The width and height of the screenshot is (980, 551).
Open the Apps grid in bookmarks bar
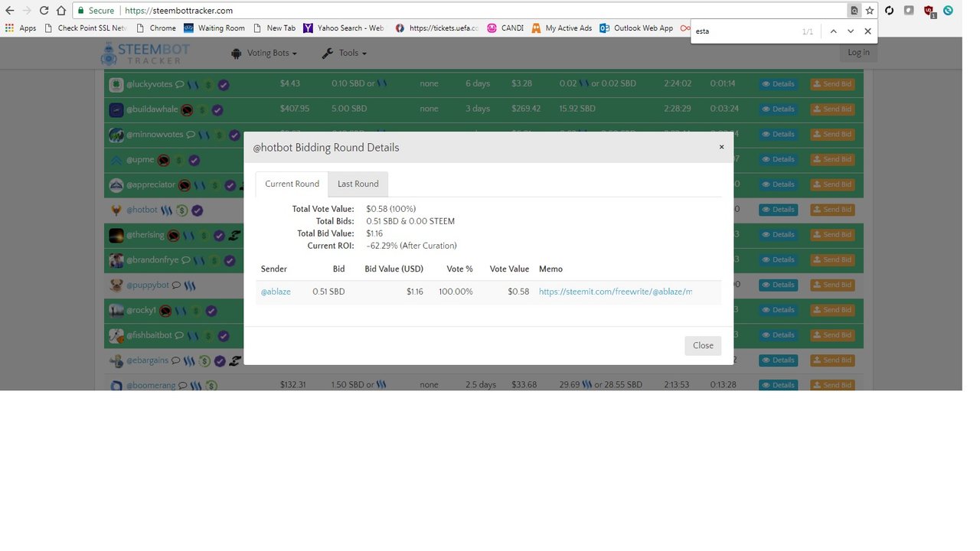21,28
